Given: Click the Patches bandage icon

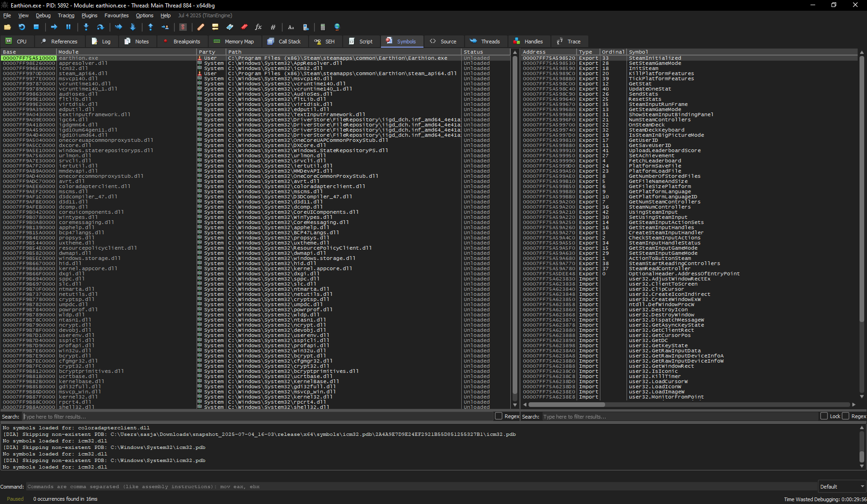Looking at the screenshot, I should (x=201, y=27).
